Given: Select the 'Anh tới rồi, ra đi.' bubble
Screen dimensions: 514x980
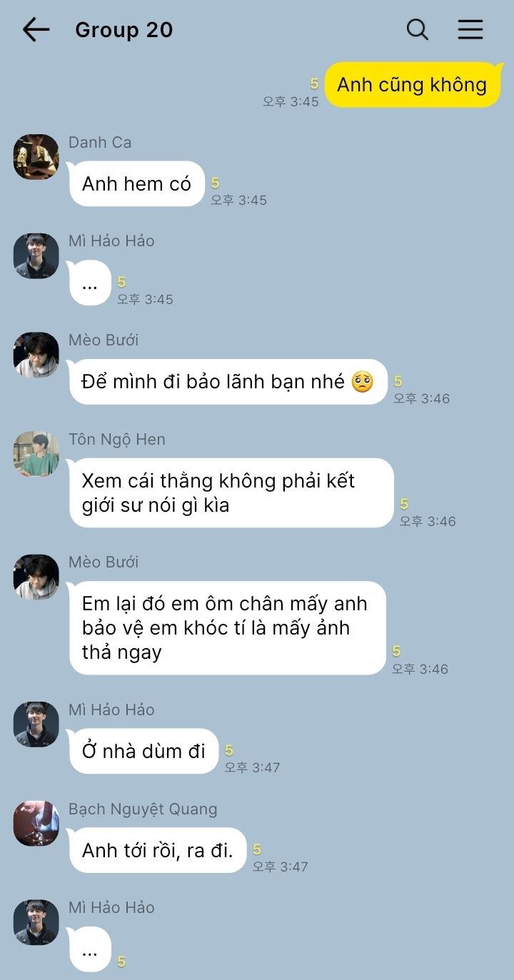Looking at the screenshot, I should pyautogui.click(x=157, y=850).
